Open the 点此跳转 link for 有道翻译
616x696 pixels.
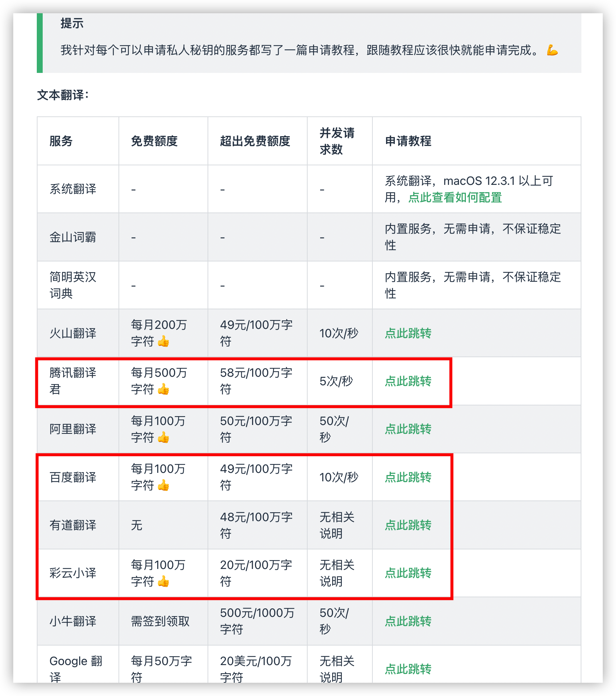408,525
